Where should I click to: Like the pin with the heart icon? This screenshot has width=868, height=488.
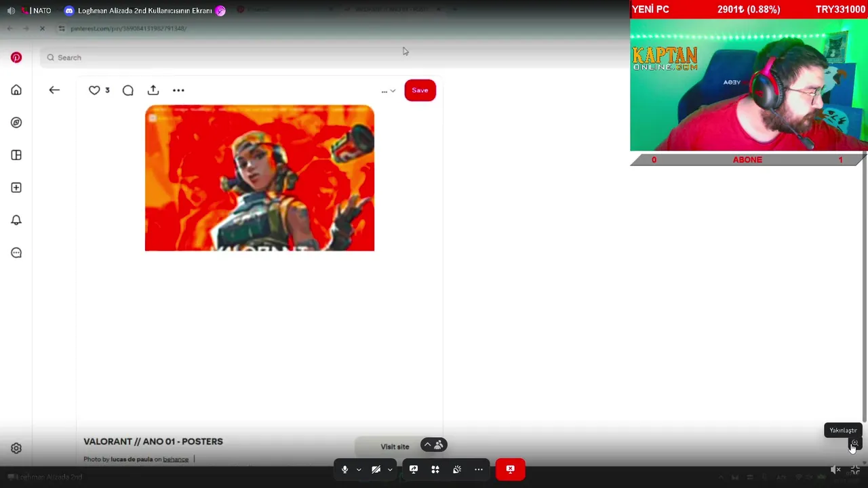tap(94, 90)
